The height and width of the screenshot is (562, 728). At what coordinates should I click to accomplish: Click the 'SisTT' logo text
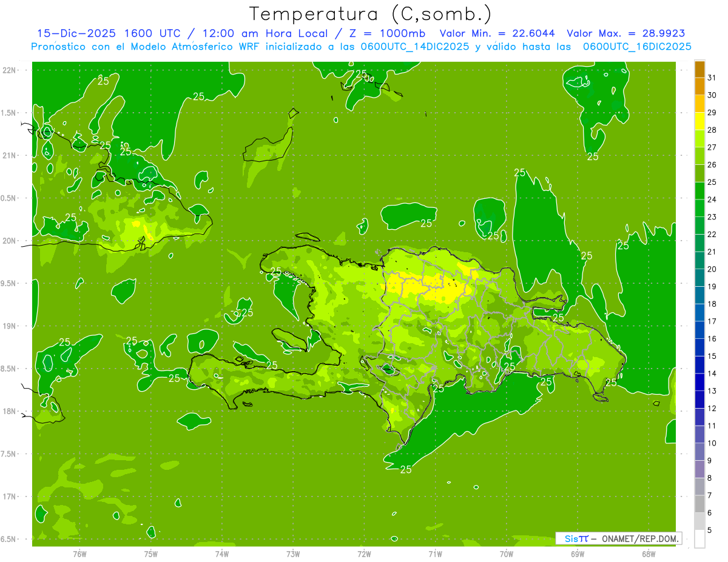pos(576,538)
